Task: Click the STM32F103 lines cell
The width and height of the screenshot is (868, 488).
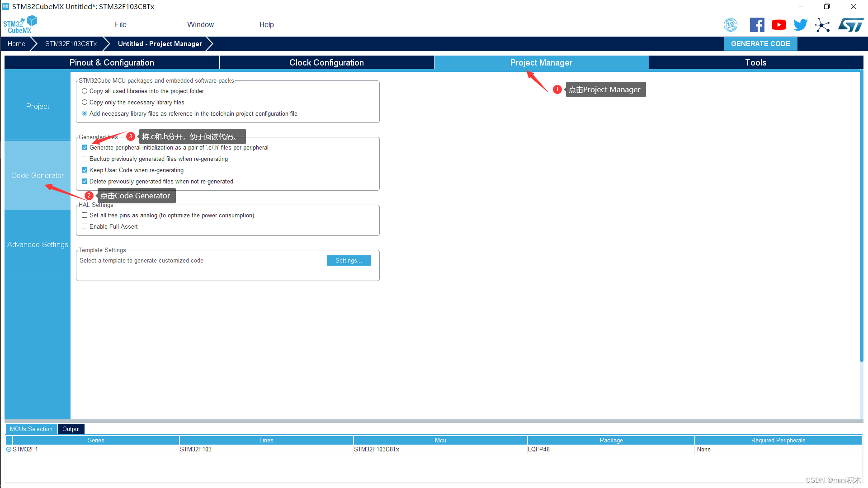Action: 266,450
